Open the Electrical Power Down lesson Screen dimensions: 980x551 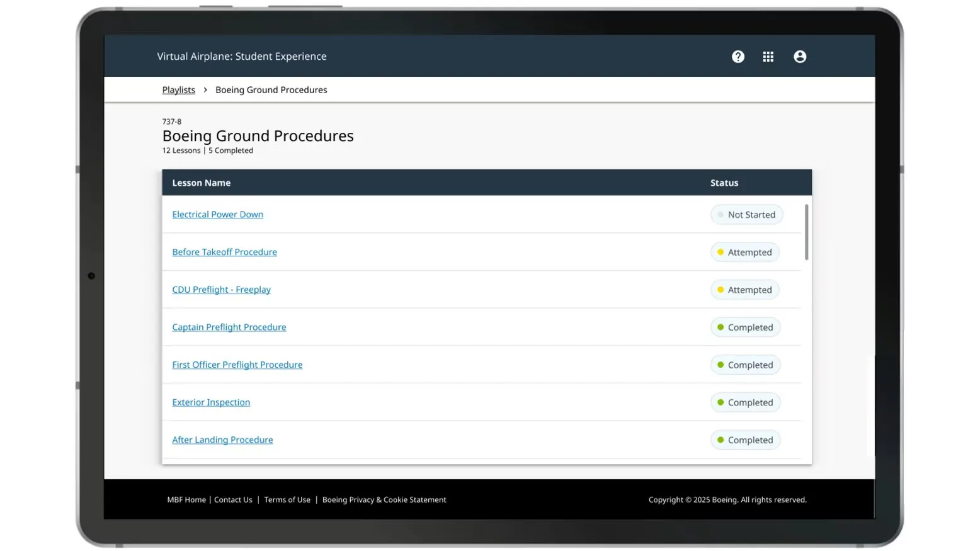click(217, 215)
